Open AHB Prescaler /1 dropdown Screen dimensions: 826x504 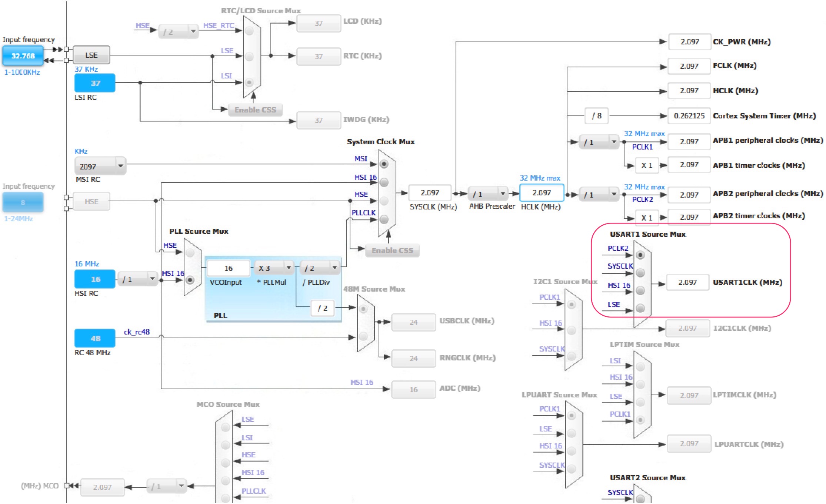pyautogui.click(x=488, y=194)
